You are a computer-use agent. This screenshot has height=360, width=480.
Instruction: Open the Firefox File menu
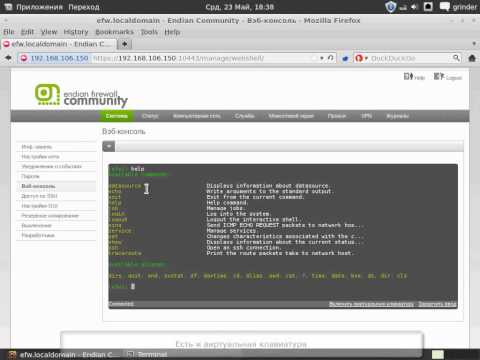(9, 32)
